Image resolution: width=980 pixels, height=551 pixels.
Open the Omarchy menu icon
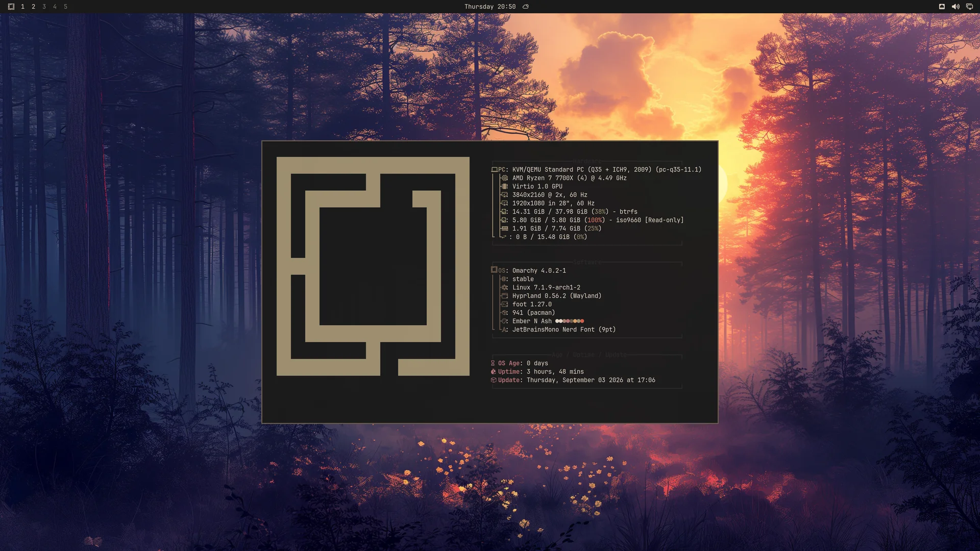click(x=11, y=7)
